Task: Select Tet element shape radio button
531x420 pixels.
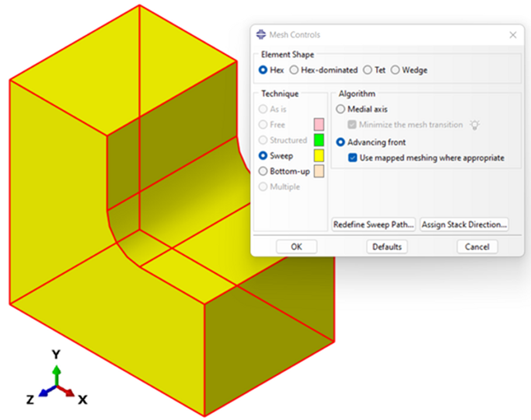Action: (368, 70)
